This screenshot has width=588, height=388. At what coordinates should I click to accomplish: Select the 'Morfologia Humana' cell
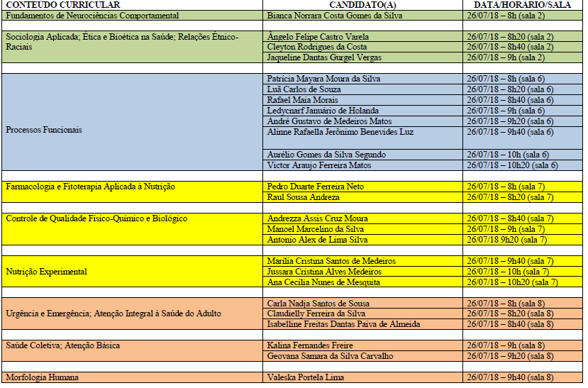click(x=132, y=377)
